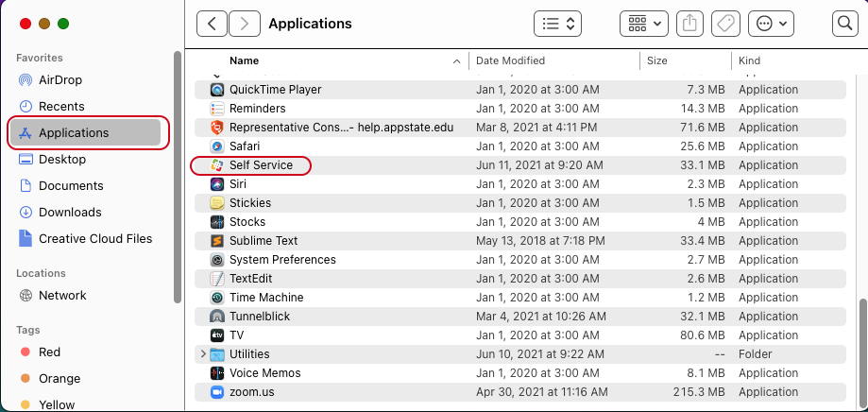Screen dimensions: 868x412
Task: Select the Self Service app icon
Action: [x=216, y=165]
